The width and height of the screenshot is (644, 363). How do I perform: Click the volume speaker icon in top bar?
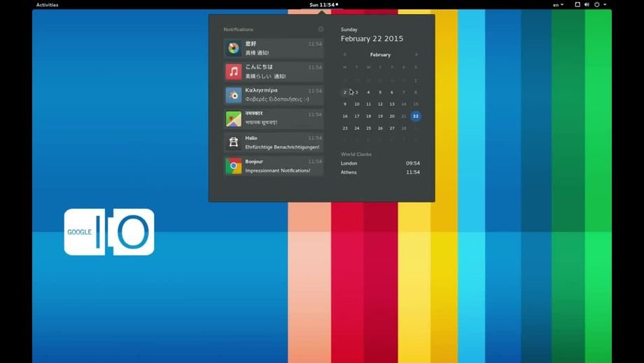pyautogui.click(x=587, y=5)
